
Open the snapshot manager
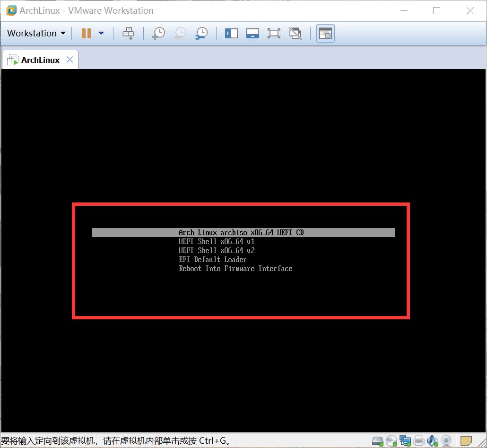pos(201,33)
